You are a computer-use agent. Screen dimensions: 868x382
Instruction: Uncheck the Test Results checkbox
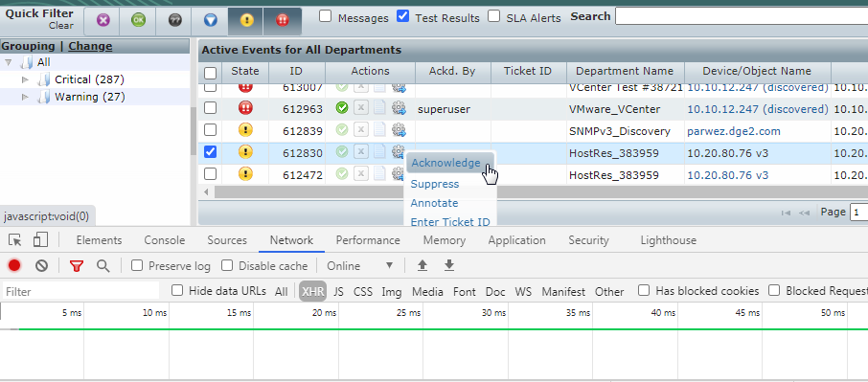click(x=403, y=16)
